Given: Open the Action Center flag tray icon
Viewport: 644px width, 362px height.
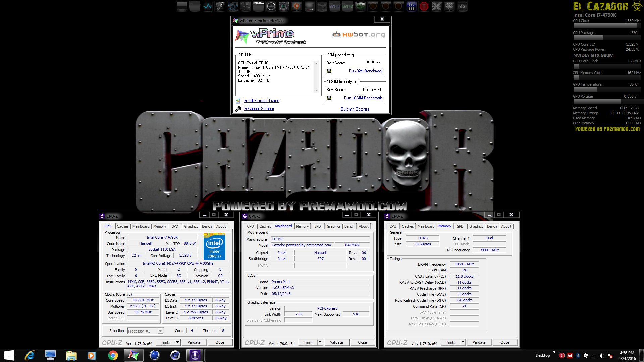Looking at the screenshot, I should click(x=610, y=356).
